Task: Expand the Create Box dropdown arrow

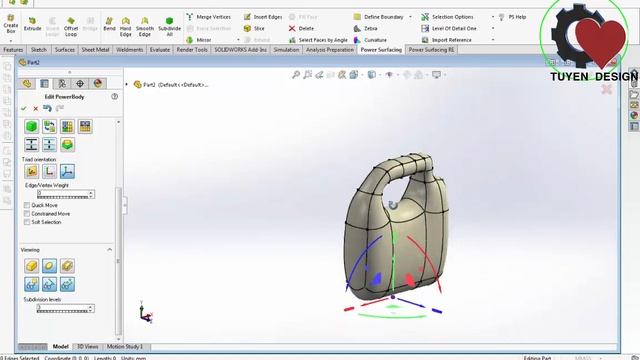Action: (11, 41)
